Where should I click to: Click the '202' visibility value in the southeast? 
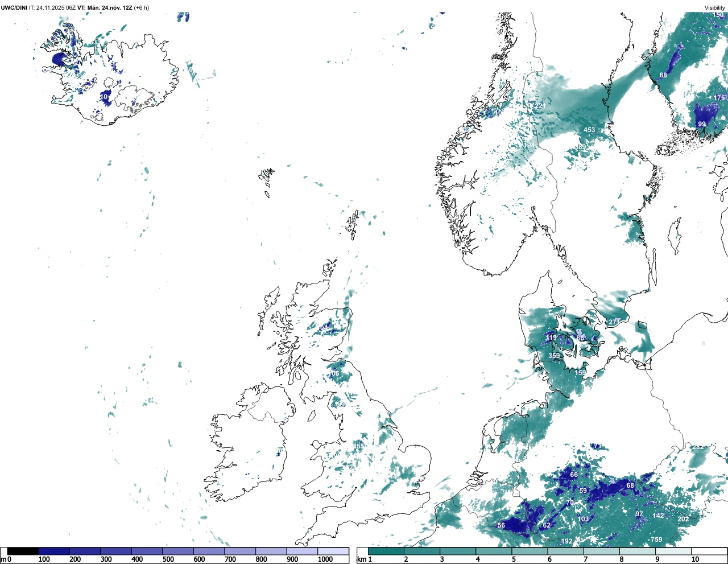click(683, 519)
